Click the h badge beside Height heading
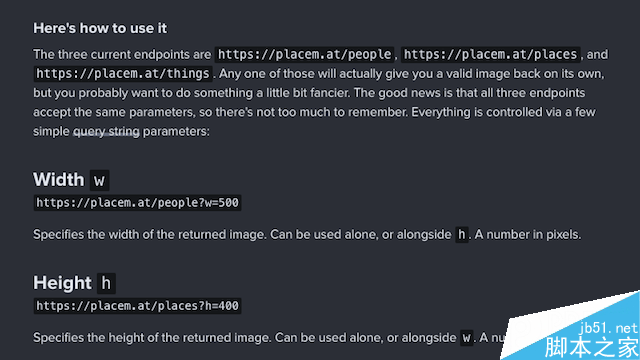This screenshot has height=360, width=640. point(106,283)
